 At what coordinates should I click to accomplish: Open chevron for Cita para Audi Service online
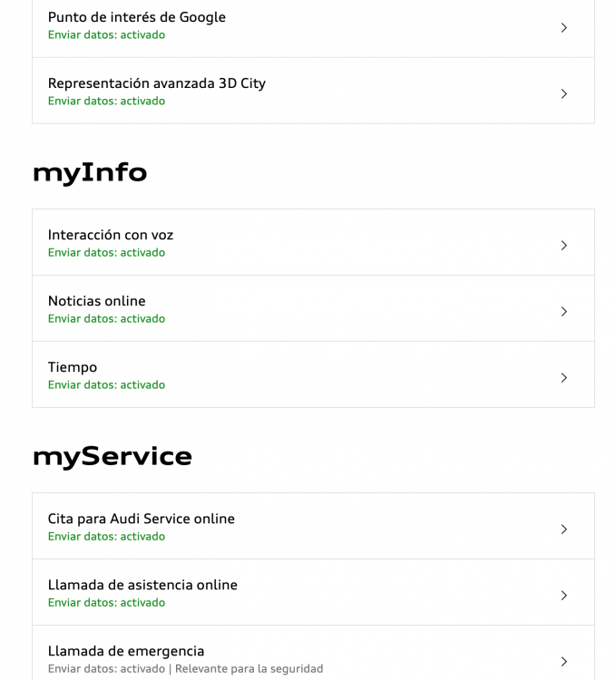[564, 529]
